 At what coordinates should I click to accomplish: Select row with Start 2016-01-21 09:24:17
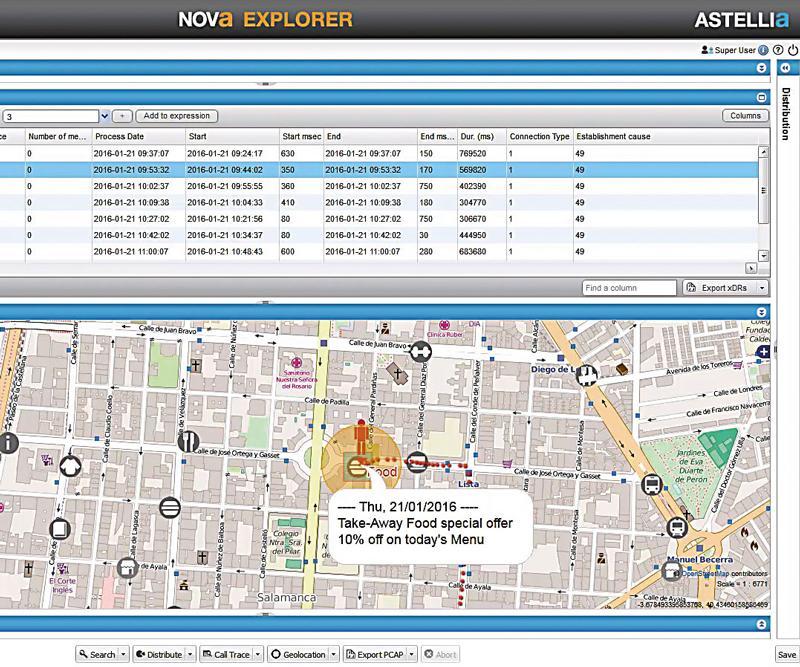379,153
